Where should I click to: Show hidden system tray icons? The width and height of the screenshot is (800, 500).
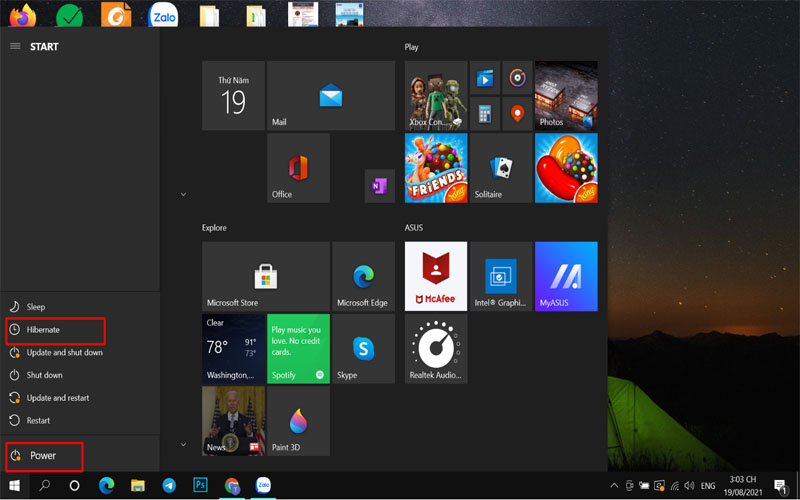point(614,486)
